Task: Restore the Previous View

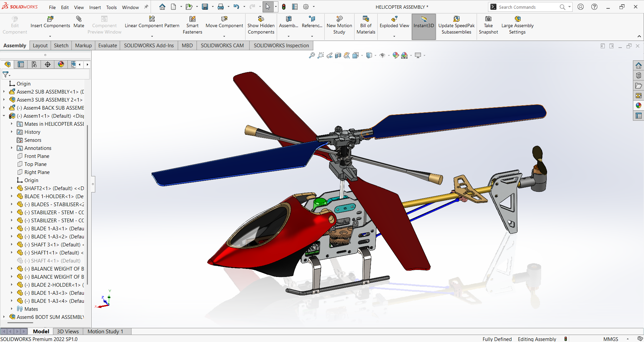Action: click(x=329, y=55)
